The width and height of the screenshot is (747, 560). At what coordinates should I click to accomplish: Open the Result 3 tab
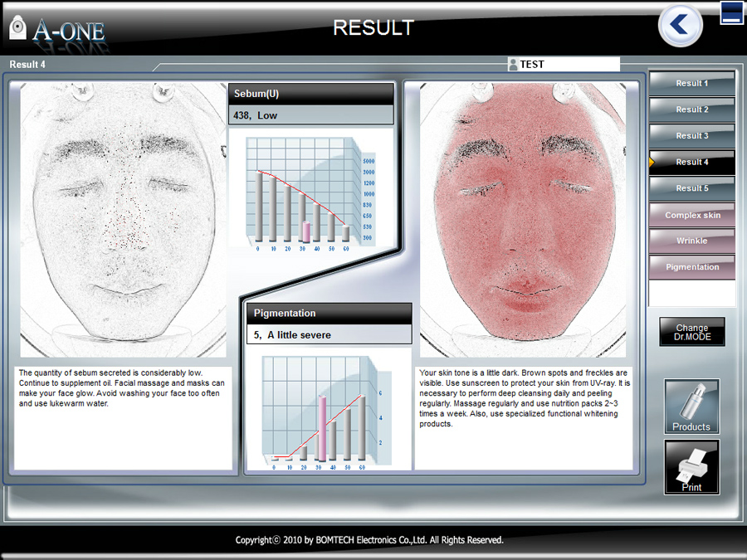[691, 136]
